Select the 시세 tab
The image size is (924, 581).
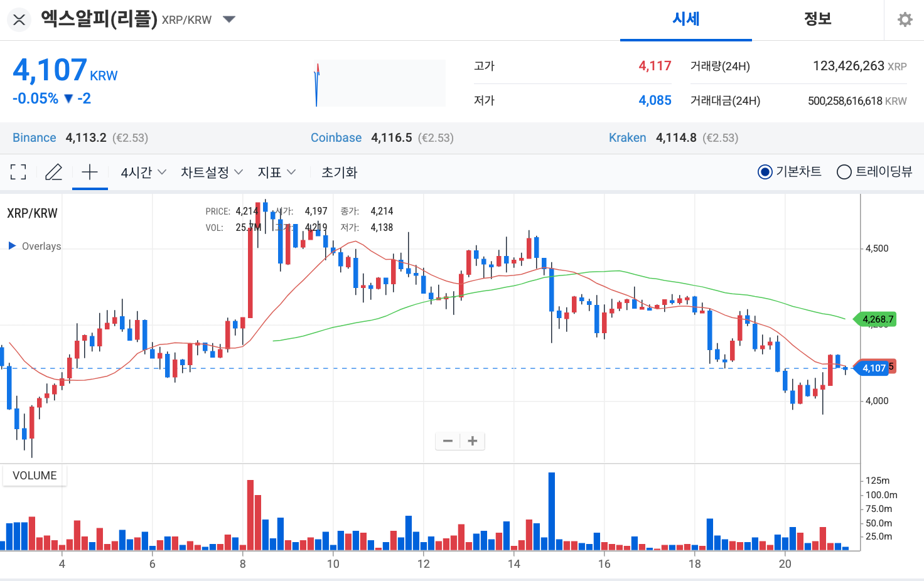(685, 19)
